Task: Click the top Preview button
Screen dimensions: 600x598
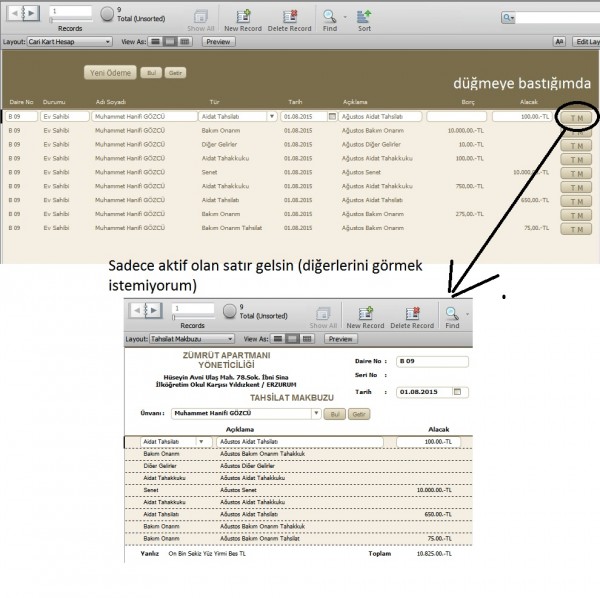Action: coord(218,42)
